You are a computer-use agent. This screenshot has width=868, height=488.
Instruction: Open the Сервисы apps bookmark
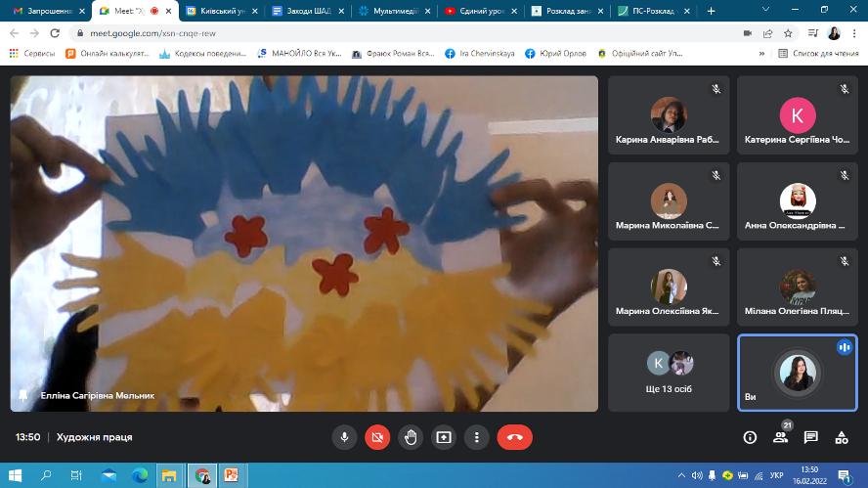[x=32, y=53]
